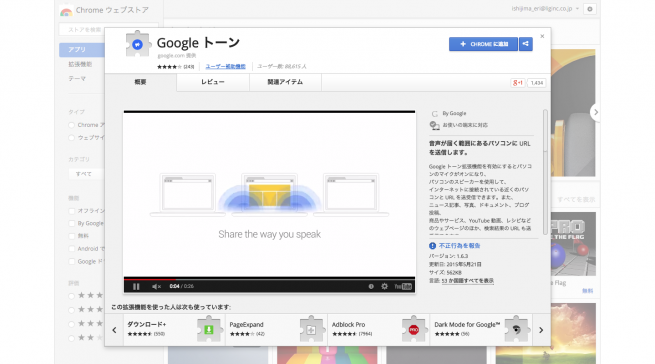Select アプリ in the sidebar
This screenshot has width=655, height=364.
82,50
